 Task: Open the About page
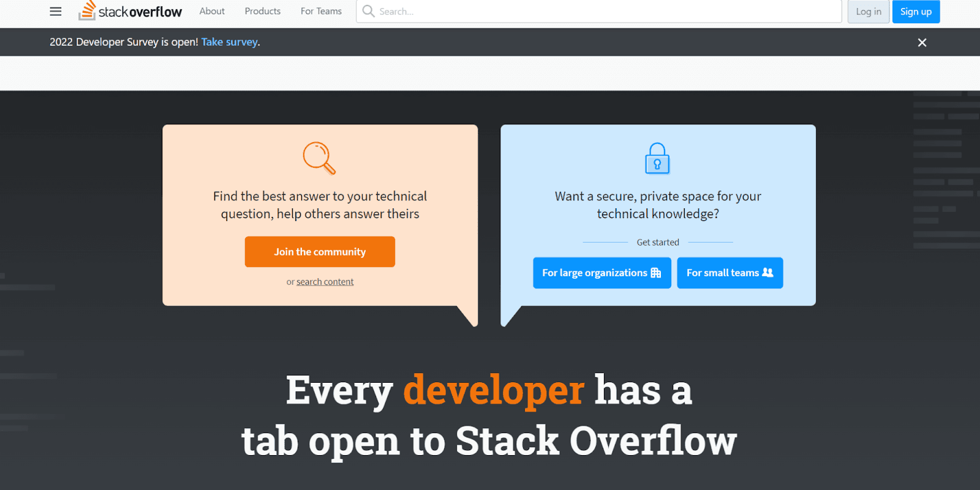point(212,11)
